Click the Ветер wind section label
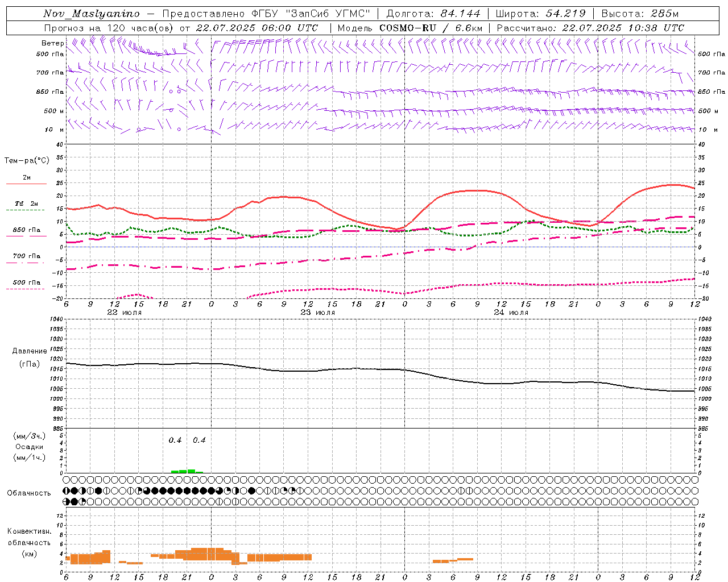Viewport: 728px width, 582px height. pyautogui.click(x=52, y=43)
